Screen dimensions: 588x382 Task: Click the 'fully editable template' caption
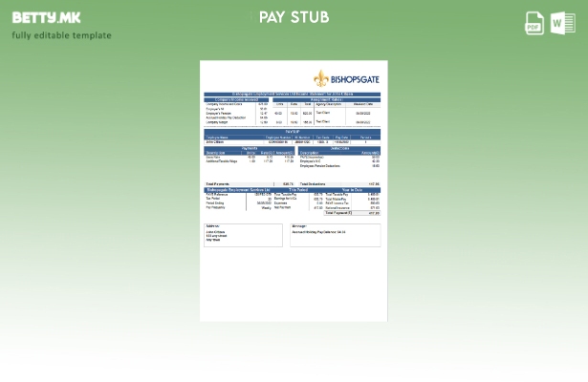pyautogui.click(x=62, y=35)
